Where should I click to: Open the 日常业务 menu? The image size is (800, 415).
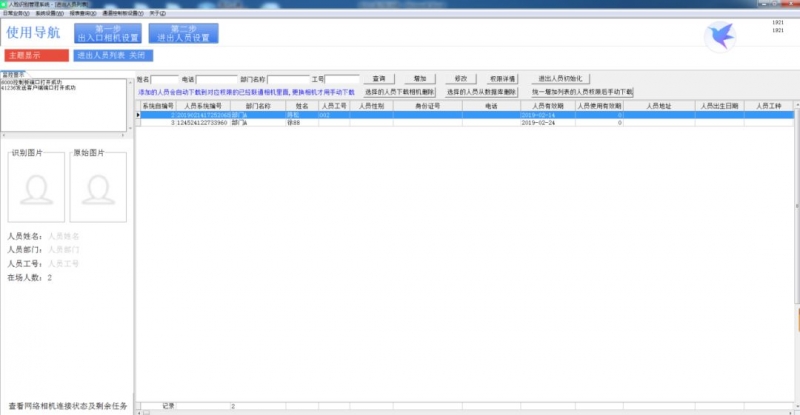(15, 13)
